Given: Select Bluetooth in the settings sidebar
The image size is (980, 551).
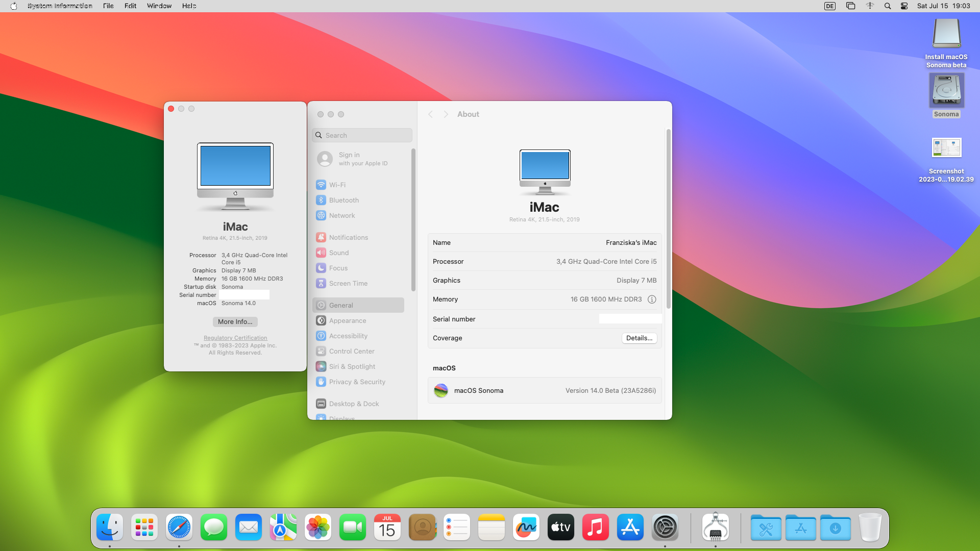Looking at the screenshot, I should coord(344,200).
